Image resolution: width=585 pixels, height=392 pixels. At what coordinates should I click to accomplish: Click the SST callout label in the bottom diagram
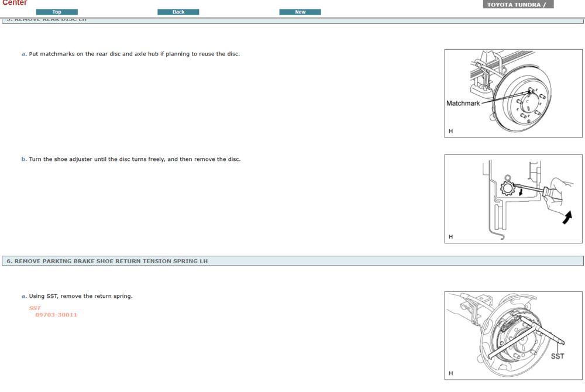pos(558,356)
